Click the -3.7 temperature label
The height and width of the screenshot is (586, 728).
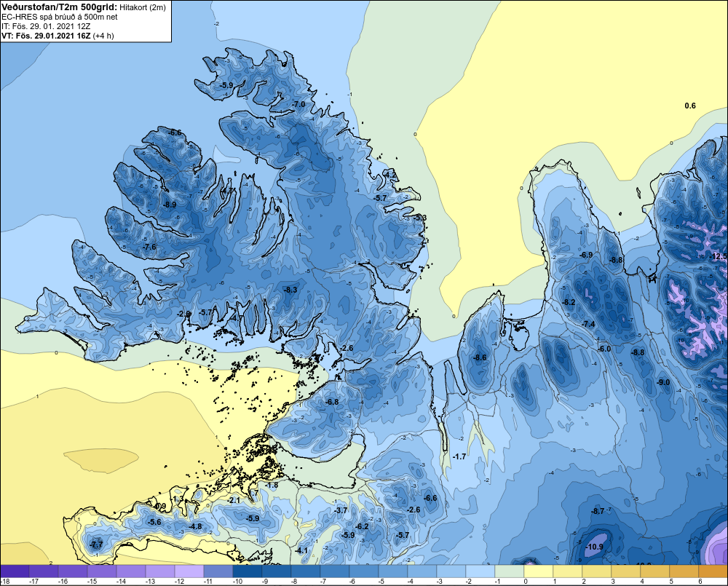tap(341, 510)
